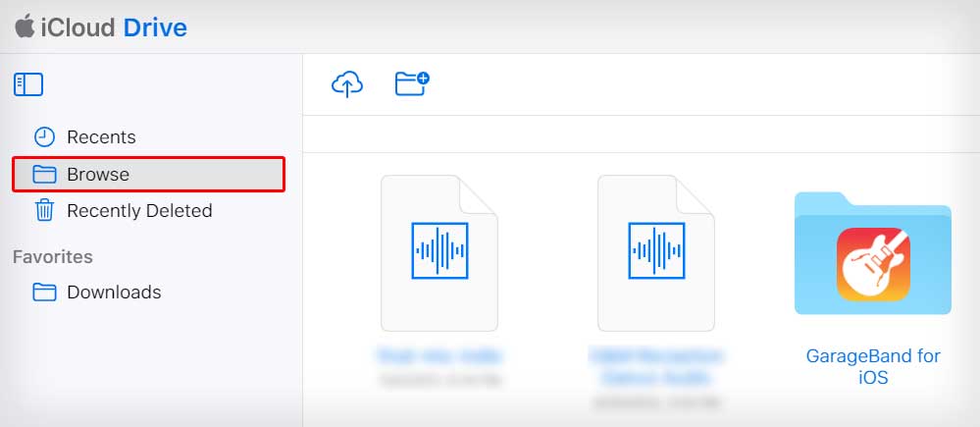Click the upload to iCloud icon
The height and width of the screenshot is (427, 980).
[347, 84]
